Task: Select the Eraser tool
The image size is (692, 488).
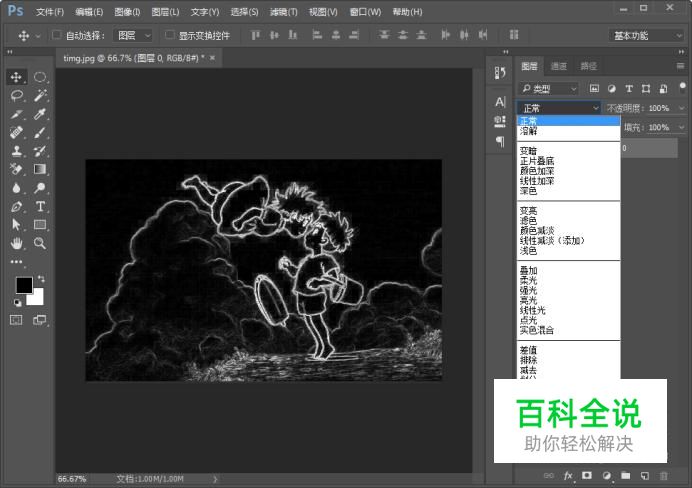Action: pyautogui.click(x=17, y=169)
